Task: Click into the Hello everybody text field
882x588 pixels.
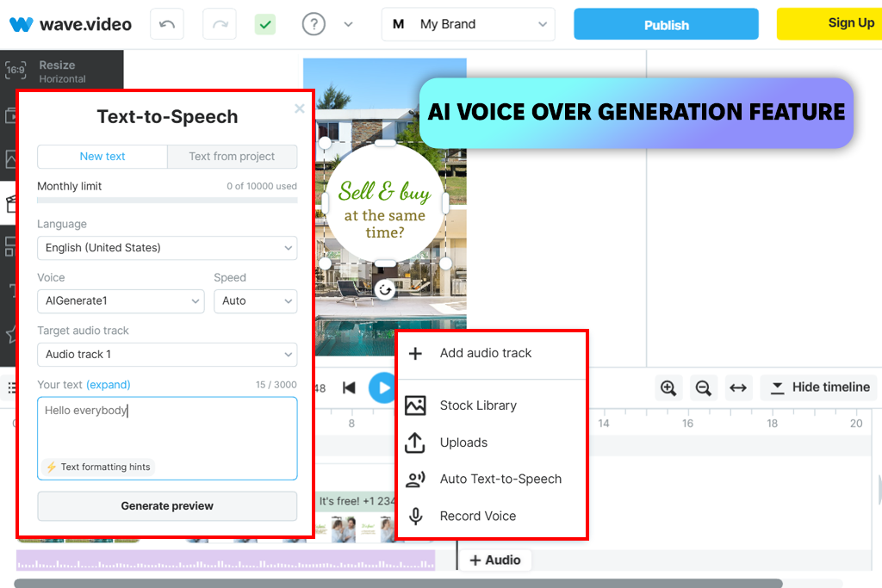Action: (167, 438)
